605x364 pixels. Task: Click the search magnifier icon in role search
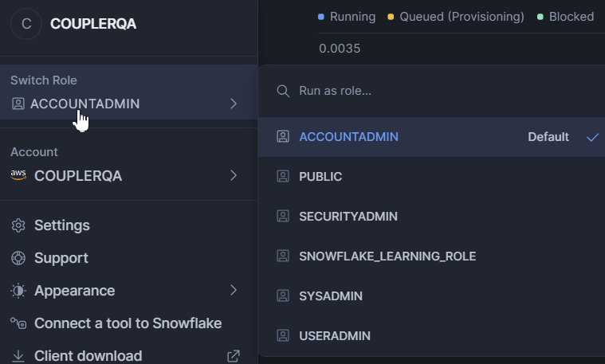283,91
